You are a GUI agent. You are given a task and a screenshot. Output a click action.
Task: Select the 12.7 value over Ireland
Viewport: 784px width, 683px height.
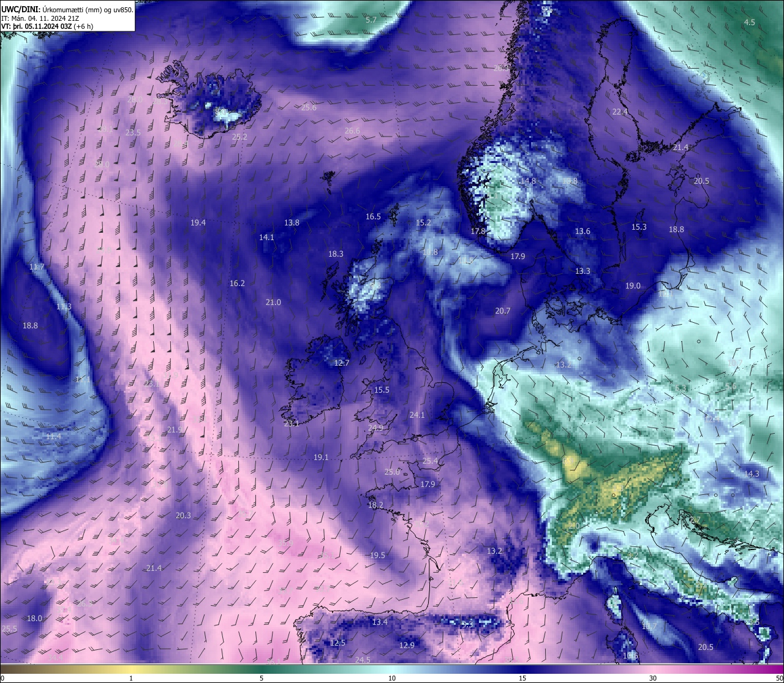(342, 363)
